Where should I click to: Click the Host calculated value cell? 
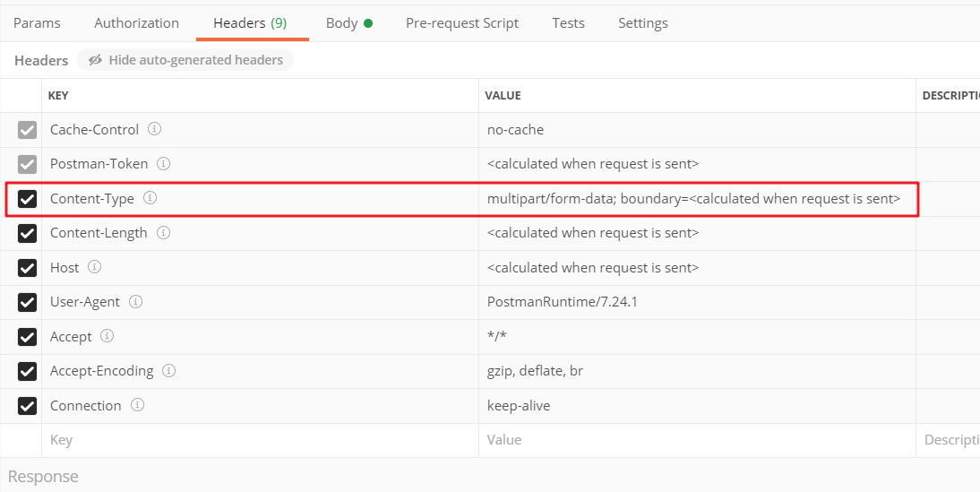tap(698, 268)
